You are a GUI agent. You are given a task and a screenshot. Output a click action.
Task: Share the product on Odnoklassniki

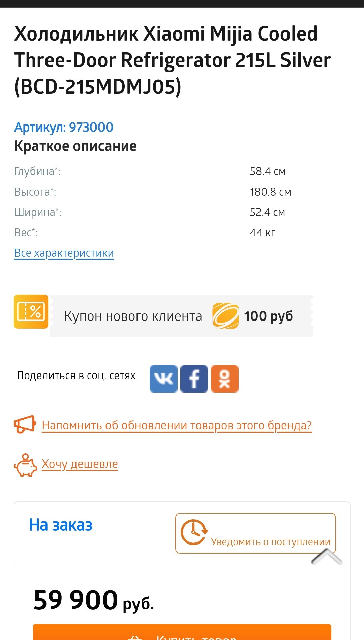pos(225,379)
